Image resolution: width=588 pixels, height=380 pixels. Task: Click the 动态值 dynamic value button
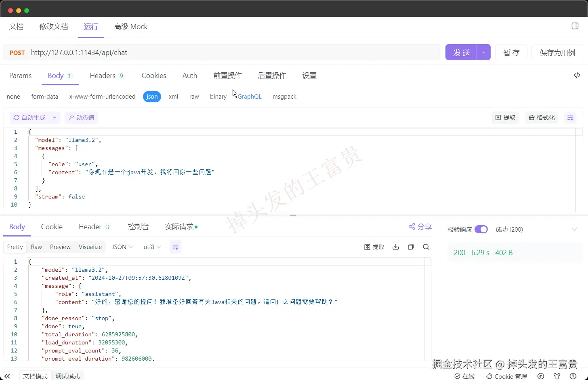point(82,118)
